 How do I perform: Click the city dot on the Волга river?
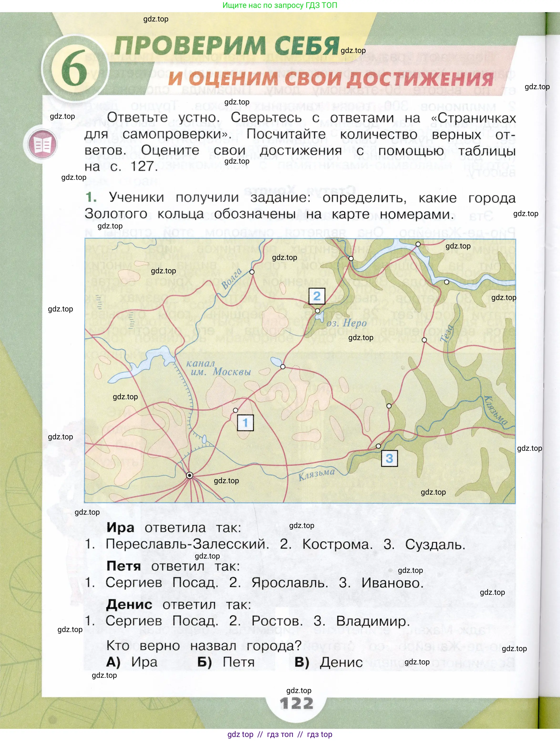coord(252,272)
